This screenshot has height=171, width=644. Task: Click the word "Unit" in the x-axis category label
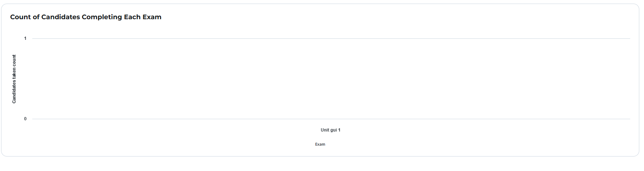(x=325, y=130)
